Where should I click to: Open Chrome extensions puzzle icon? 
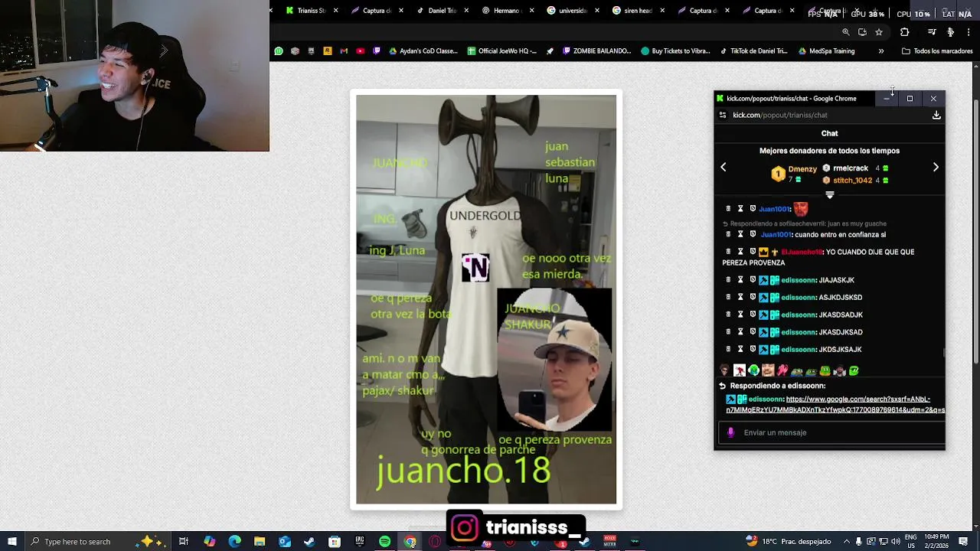[904, 32]
